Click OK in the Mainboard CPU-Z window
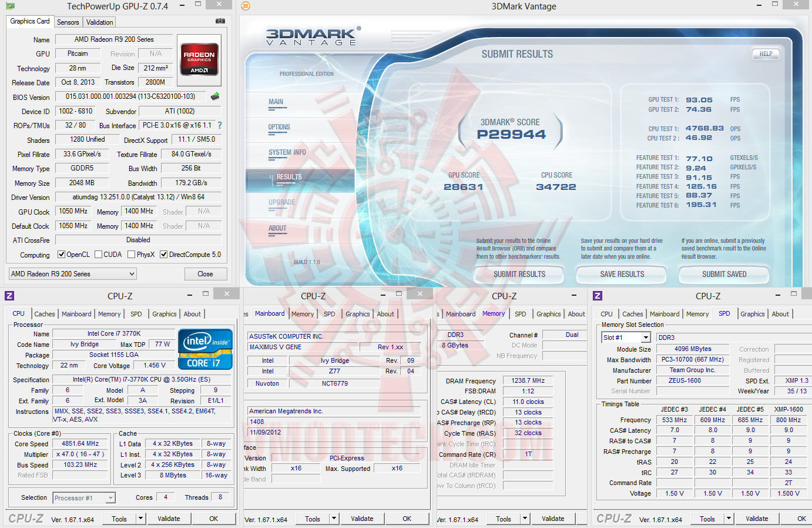 [407, 519]
